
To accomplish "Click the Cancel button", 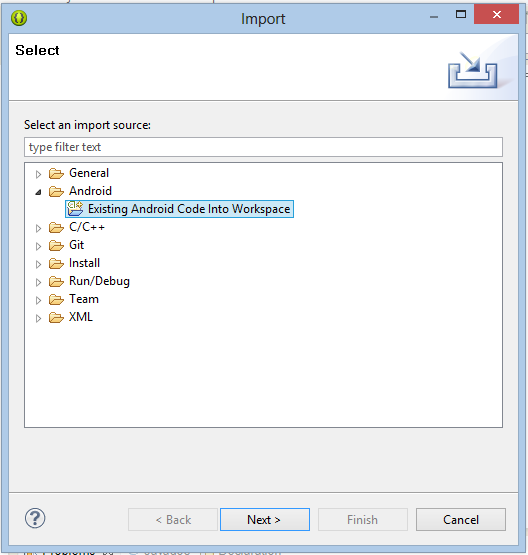I will [461, 520].
